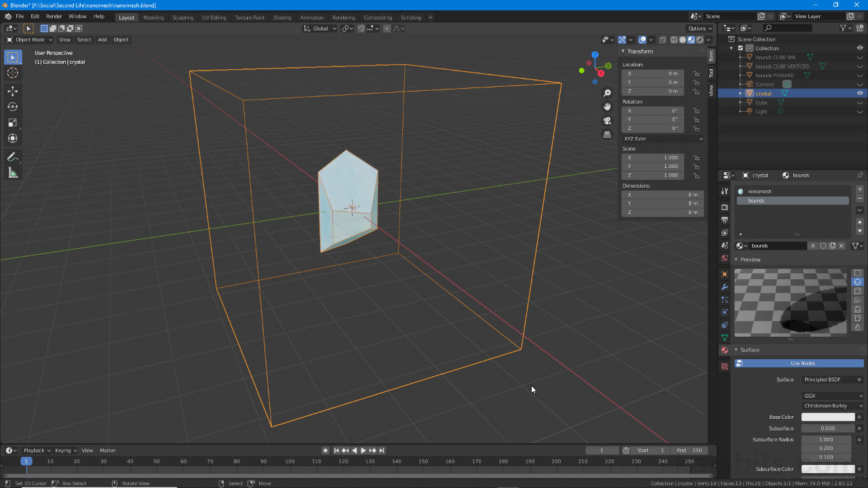Activate the Scale tool

pos(12,122)
